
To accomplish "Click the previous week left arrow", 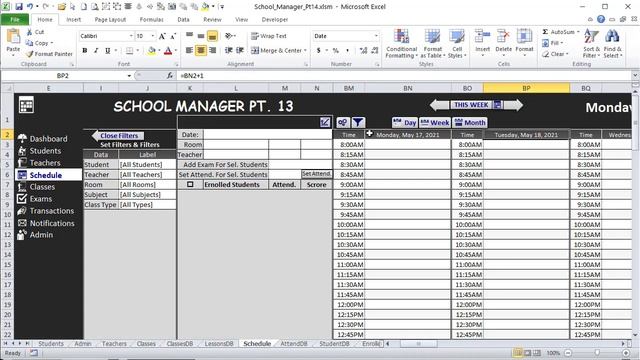I will [440, 105].
